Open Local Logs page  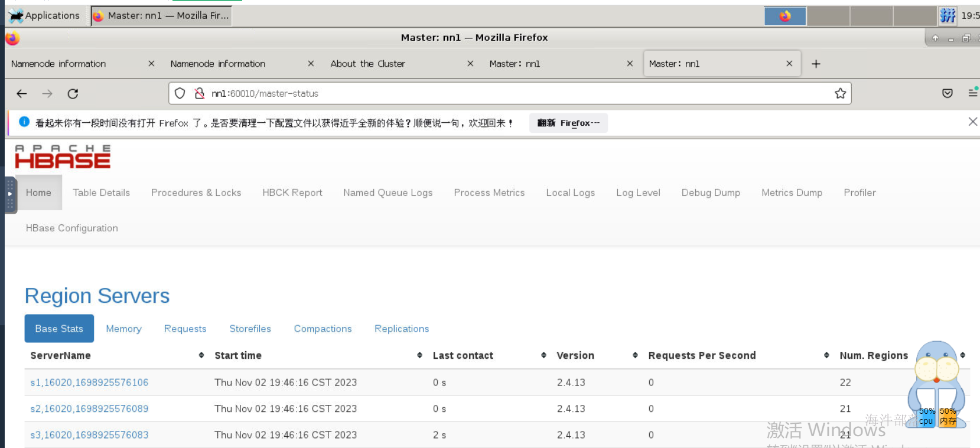click(x=570, y=192)
